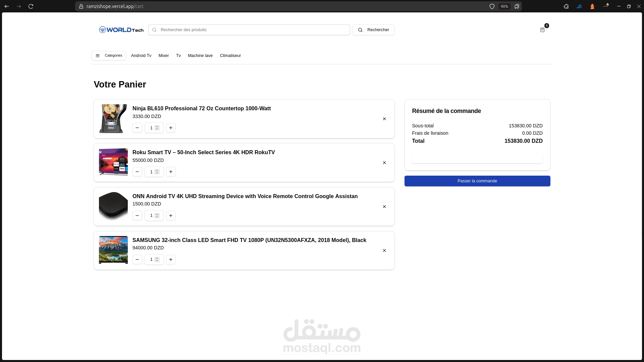
Task: Decrease quantity of ONN Android TV
Action: tap(137, 216)
